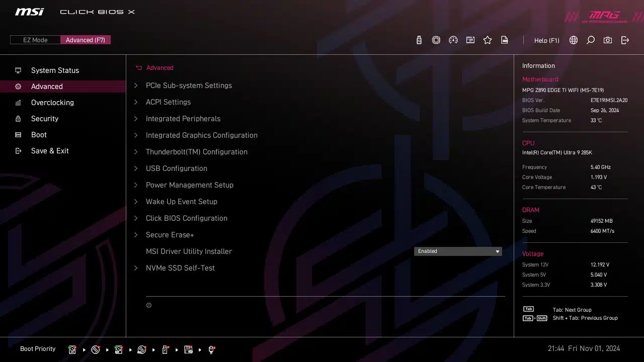Expand NVMe SSD Self-Test

click(x=180, y=268)
